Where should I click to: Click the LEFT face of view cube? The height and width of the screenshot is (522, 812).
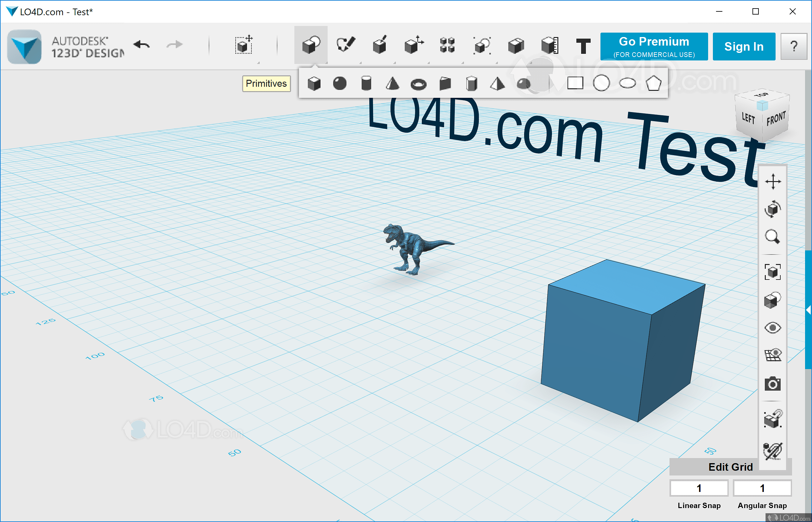tap(749, 118)
